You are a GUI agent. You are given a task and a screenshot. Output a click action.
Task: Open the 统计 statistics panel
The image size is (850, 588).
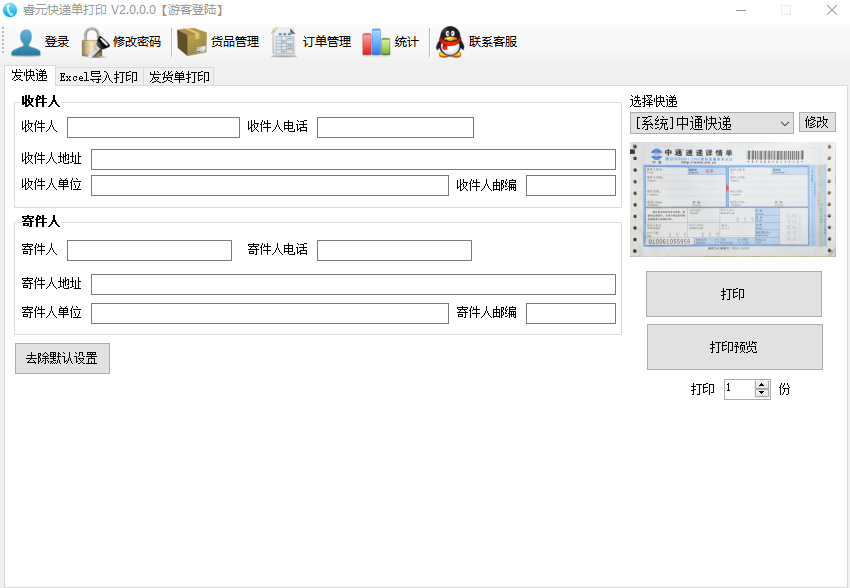(x=390, y=40)
